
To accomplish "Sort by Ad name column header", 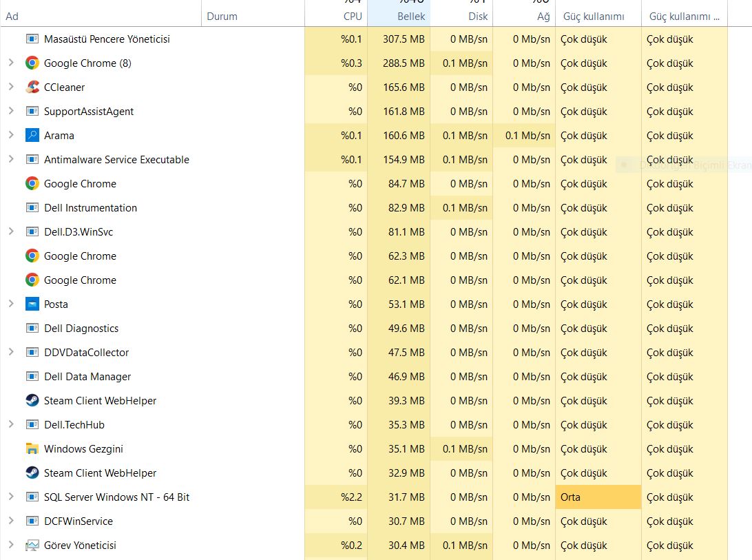I will tap(12, 16).
